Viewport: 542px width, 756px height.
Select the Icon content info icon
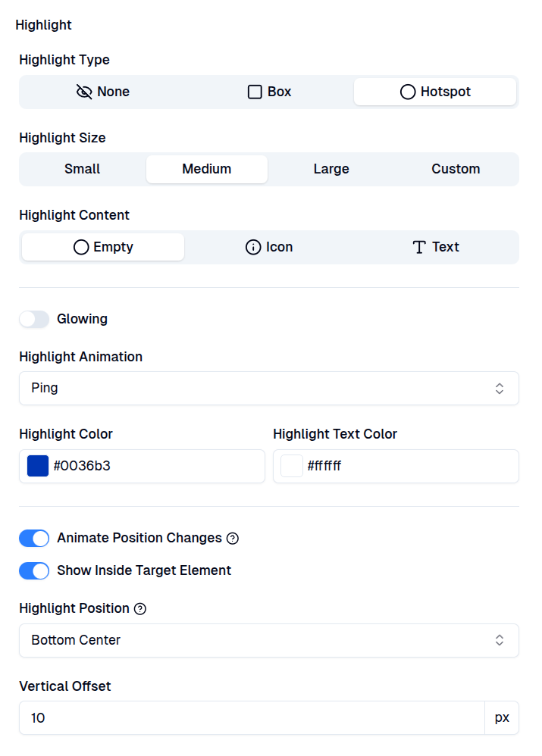coord(252,246)
